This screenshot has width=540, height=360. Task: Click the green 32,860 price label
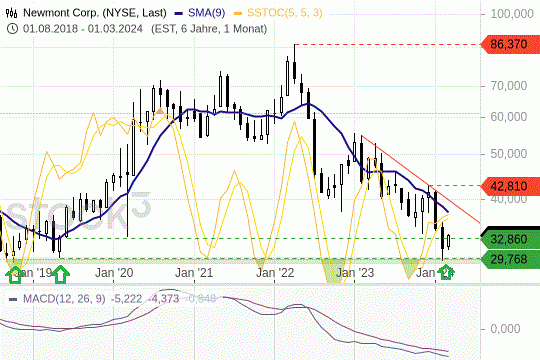(510, 239)
